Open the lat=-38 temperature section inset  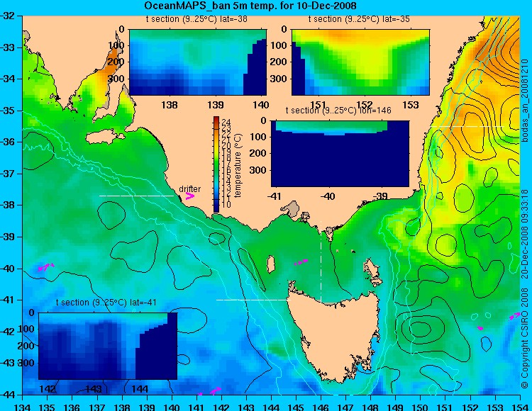pyautogui.click(x=198, y=62)
